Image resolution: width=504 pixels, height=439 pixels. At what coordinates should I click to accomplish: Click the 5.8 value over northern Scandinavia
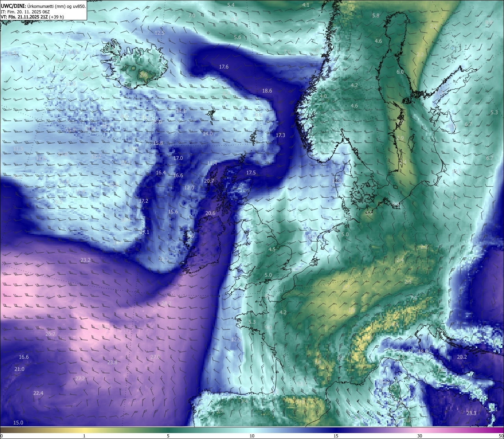(x=376, y=16)
